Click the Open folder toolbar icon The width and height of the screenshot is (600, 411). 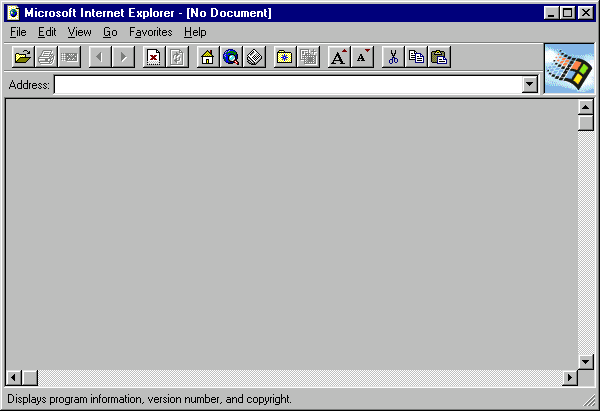[x=23, y=57]
